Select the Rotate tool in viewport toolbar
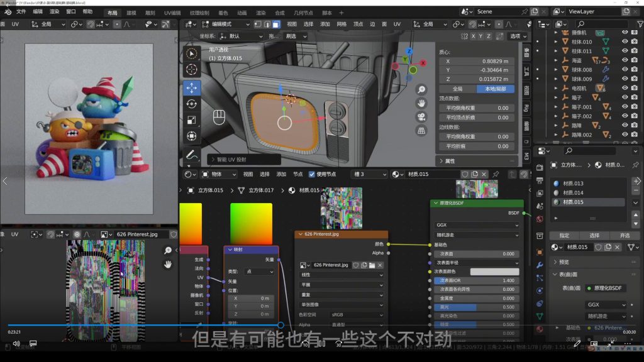The height and width of the screenshot is (362, 644). pos(191,104)
